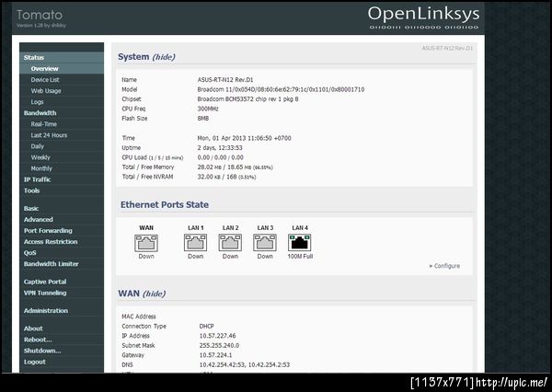
Task: Click the subnet mask 255.255.240.0
Action: 219,345
